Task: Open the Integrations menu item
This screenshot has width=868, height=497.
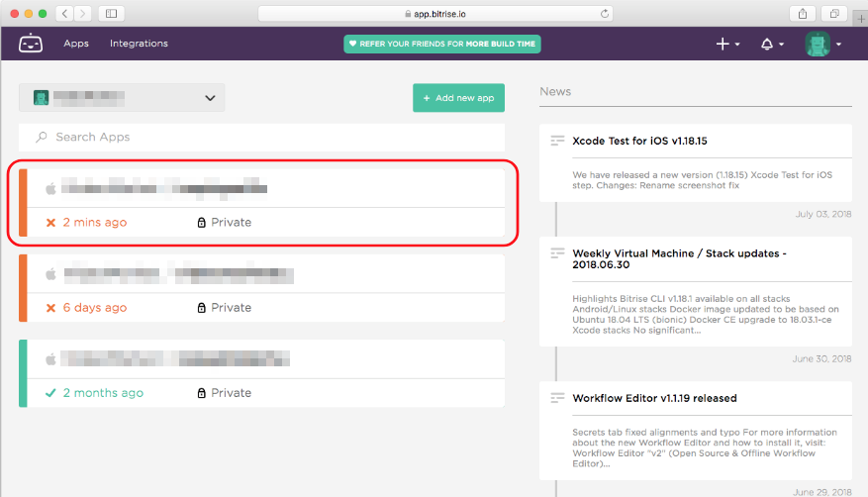Action: pos(139,44)
